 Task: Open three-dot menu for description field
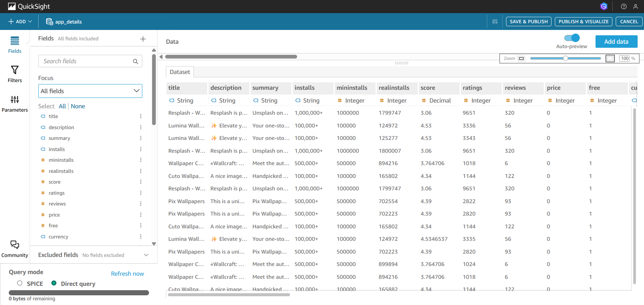[x=141, y=127]
